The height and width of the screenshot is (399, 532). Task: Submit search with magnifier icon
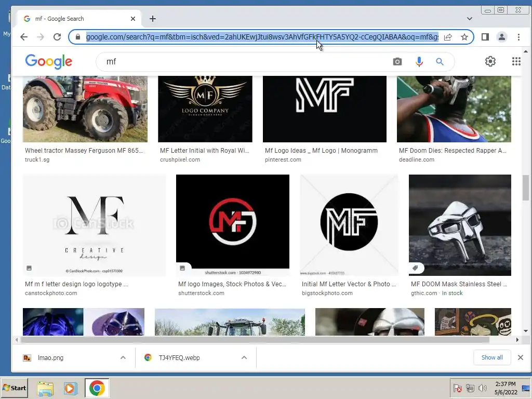440,62
